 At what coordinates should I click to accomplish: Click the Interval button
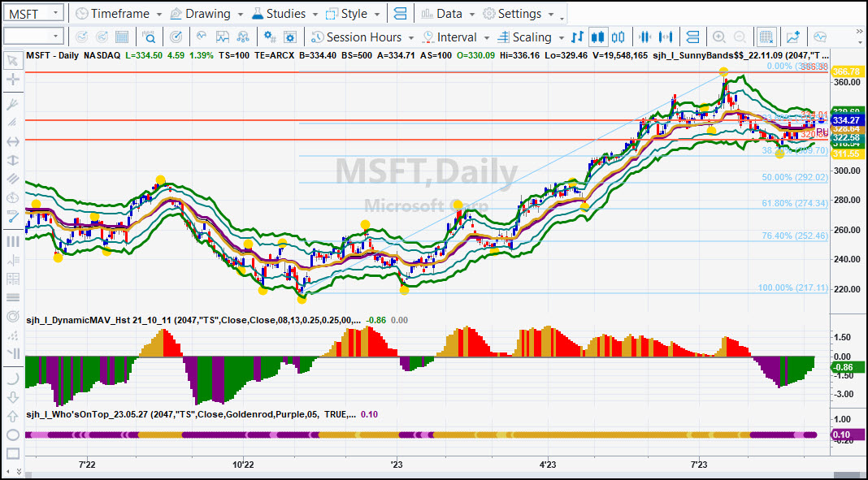[x=449, y=37]
